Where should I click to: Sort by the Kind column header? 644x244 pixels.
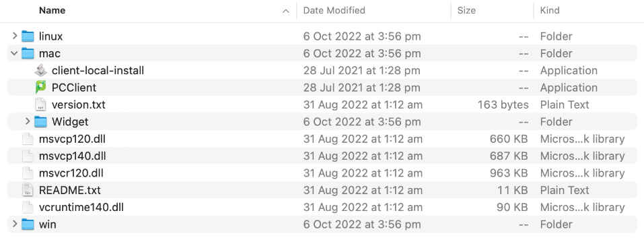[x=550, y=10]
